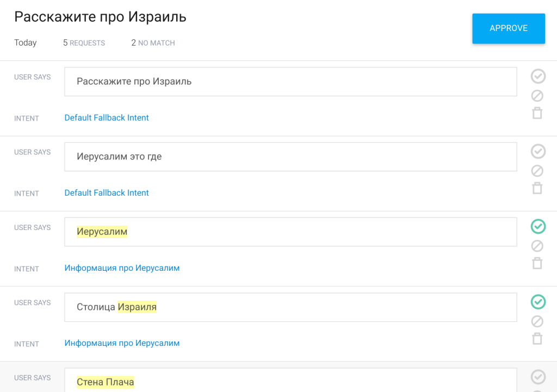Select highlighted 'Стена Плача' entity text
Screen dimensions: 557x392
click(x=105, y=382)
